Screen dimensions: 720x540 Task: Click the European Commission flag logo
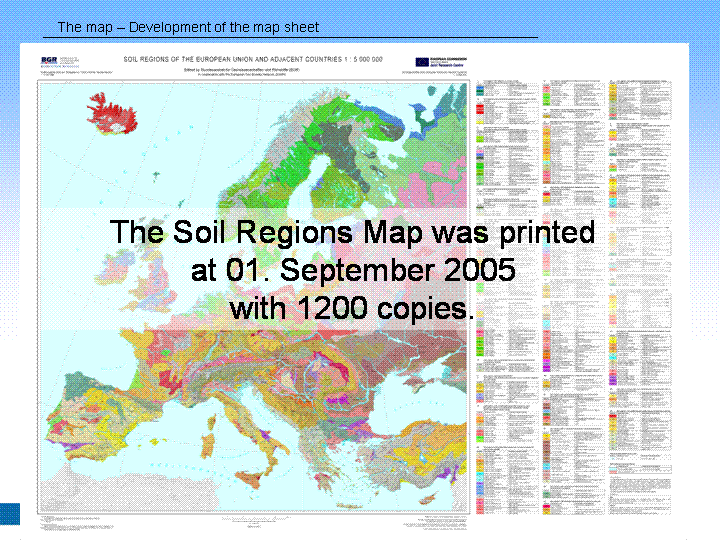[421, 61]
